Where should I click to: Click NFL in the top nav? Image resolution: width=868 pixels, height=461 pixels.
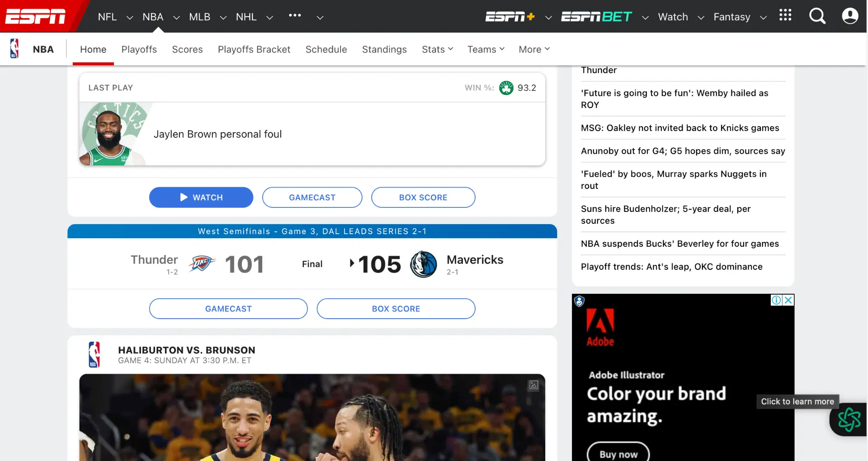[107, 17]
